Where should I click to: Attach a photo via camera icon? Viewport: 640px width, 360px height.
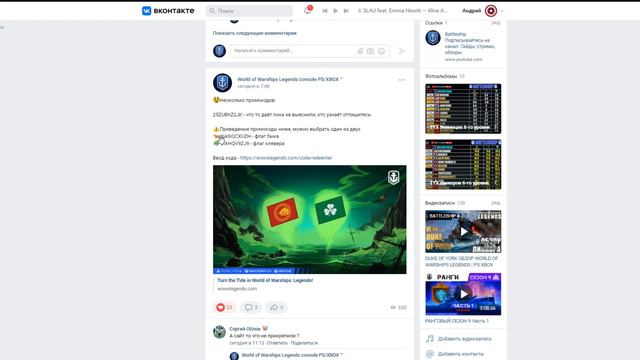click(x=370, y=51)
